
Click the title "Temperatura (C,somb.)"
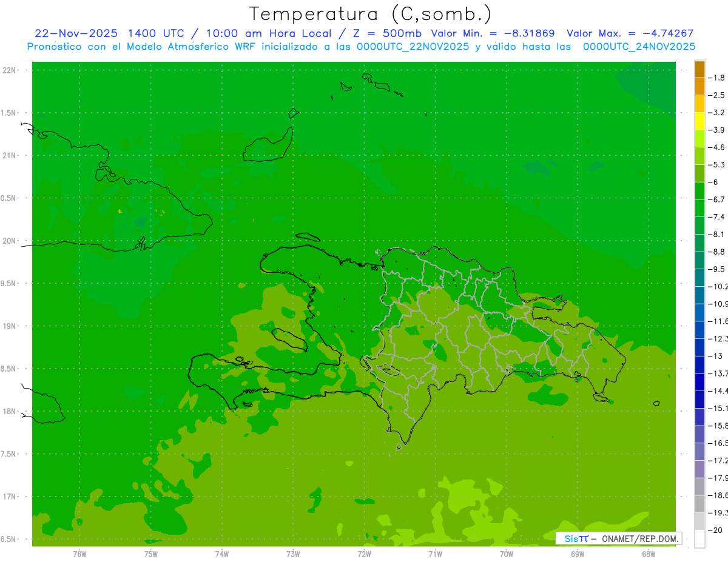(370, 14)
